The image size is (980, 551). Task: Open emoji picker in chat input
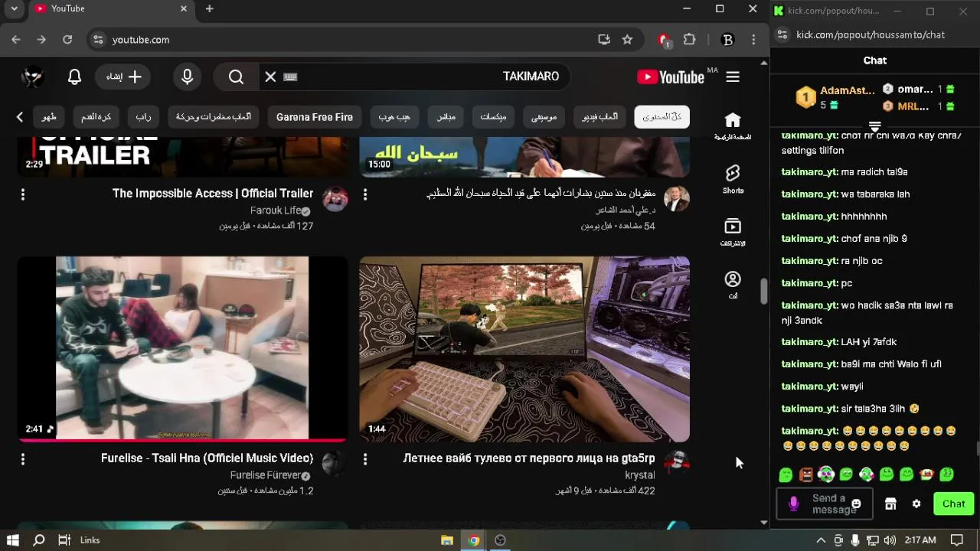pos(856,504)
